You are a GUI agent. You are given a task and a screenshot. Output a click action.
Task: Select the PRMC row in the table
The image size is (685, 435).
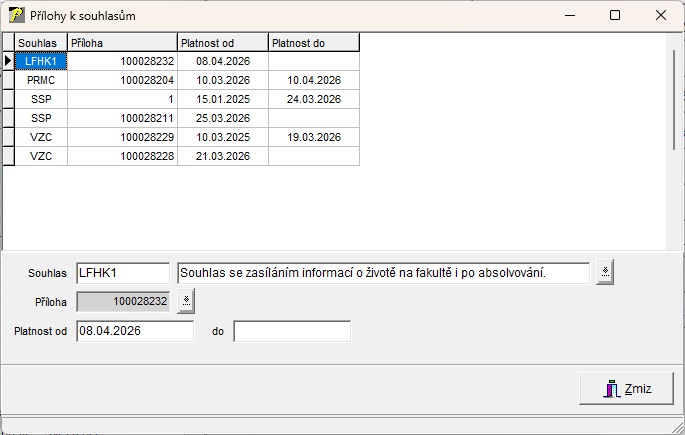point(41,80)
